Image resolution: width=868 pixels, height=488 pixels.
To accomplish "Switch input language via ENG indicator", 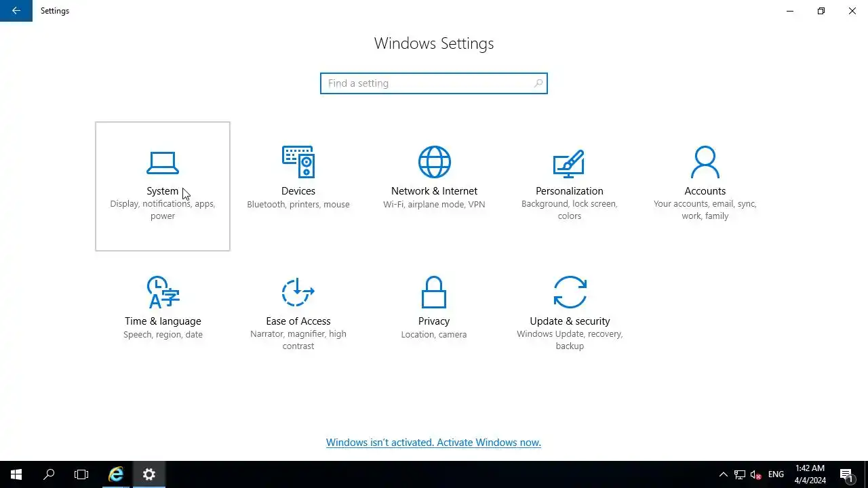I will coord(776,474).
